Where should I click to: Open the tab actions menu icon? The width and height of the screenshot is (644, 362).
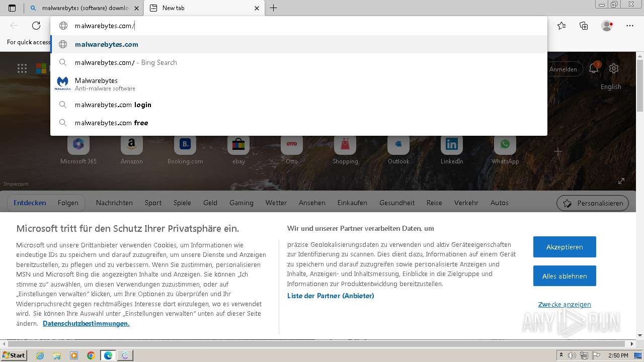(x=12, y=8)
